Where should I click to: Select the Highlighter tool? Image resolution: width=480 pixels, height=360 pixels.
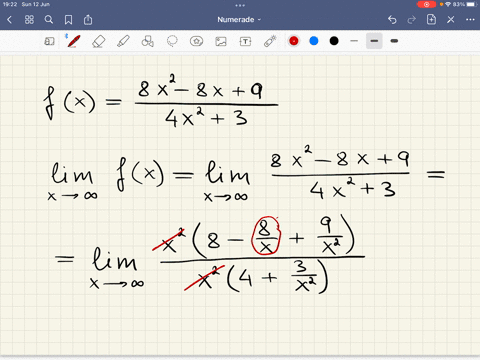(123, 41)
